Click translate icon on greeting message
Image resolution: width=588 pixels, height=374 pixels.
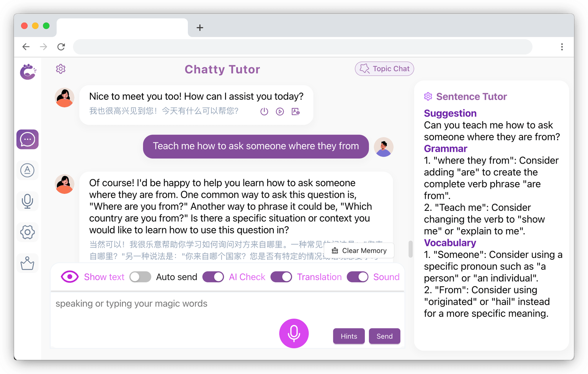296,112
